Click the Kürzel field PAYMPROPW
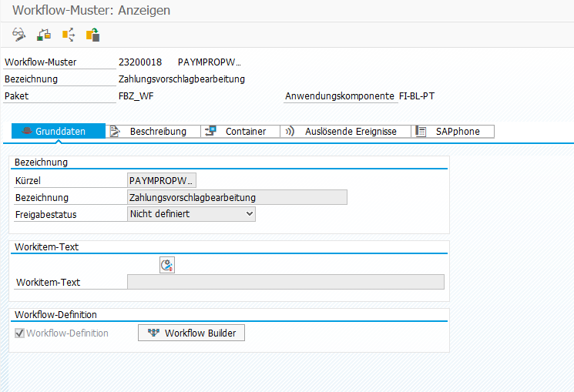This screenshot has height=392, width=574. 161,180
